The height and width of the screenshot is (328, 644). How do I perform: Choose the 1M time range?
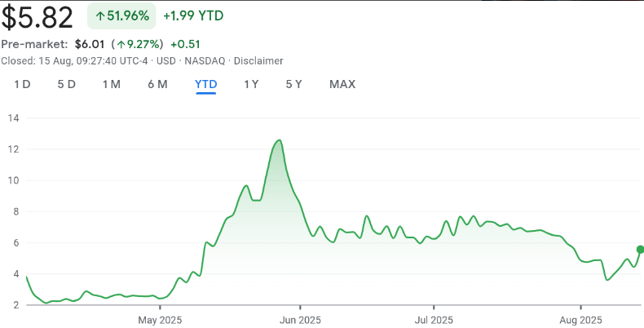click(112, 84)
